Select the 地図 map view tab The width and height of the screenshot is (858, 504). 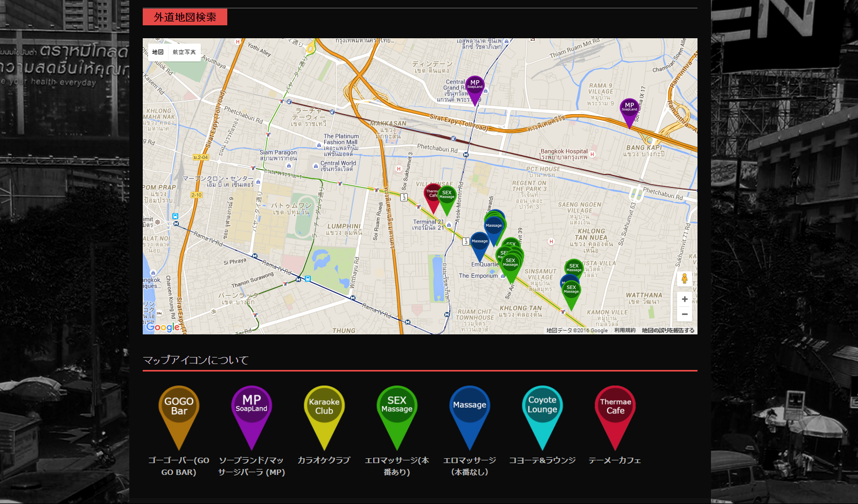(x=158, y=52)
